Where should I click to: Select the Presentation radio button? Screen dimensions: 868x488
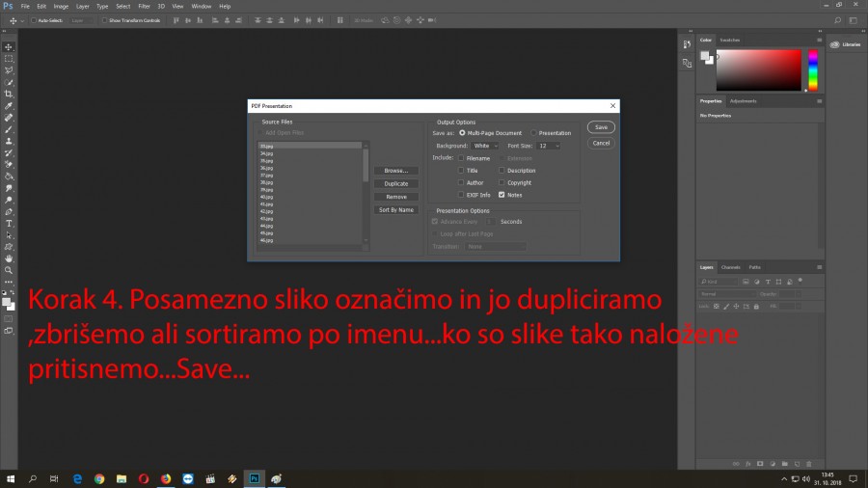point(534,133)
